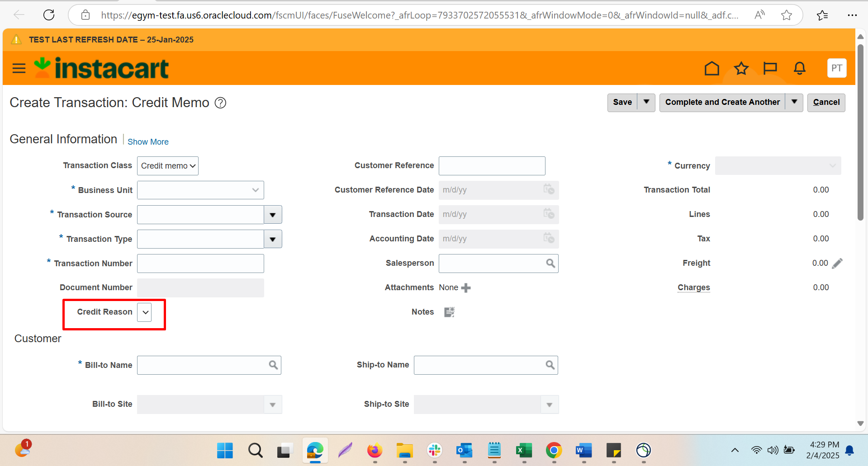Screen dimensions: 868x466
Task: Click the Bill-to Name search icon
Action: 273,365
